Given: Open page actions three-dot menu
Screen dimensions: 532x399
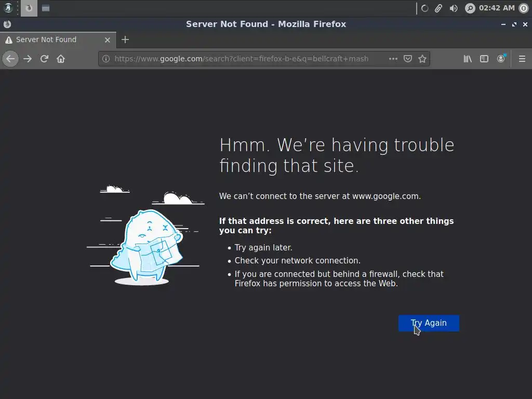Looking at the screenshot, I should [x=393, y=59].
